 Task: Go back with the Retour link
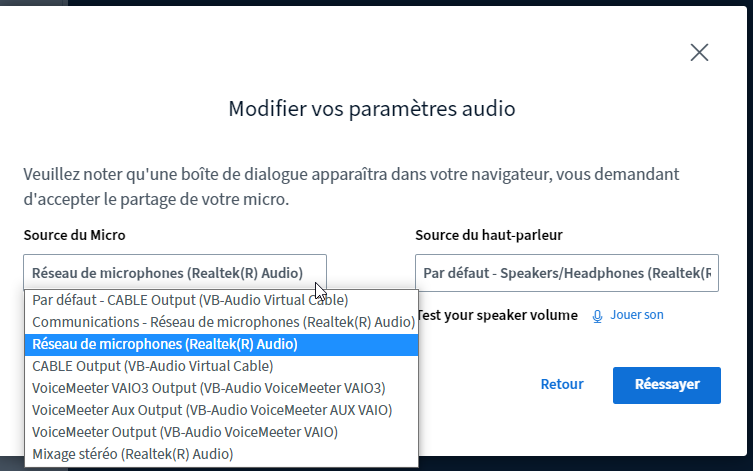(562, 384)
